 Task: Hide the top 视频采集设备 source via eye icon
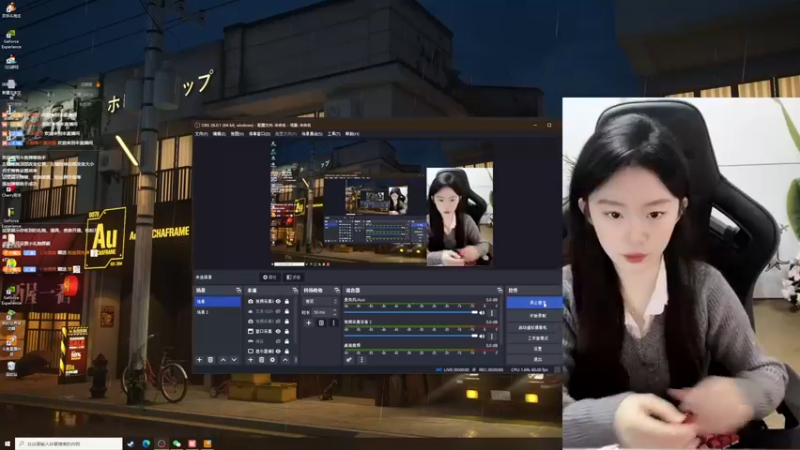[x=278, y=302]
